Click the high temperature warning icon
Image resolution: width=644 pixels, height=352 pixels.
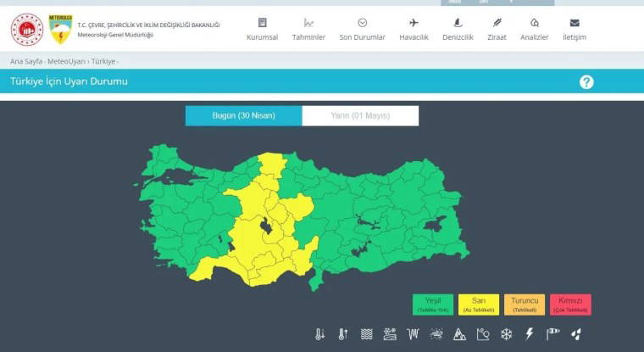pos(343,334)
